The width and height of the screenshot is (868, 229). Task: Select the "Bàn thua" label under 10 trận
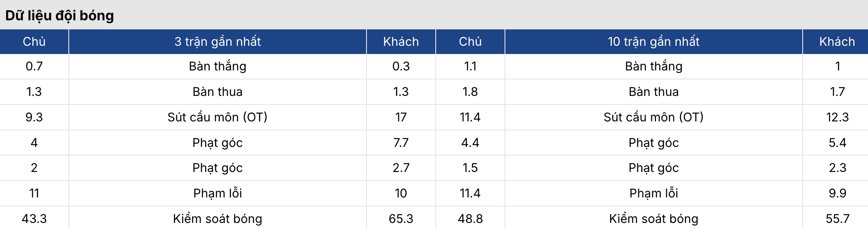pyautogui.click(x=653, y=92)
